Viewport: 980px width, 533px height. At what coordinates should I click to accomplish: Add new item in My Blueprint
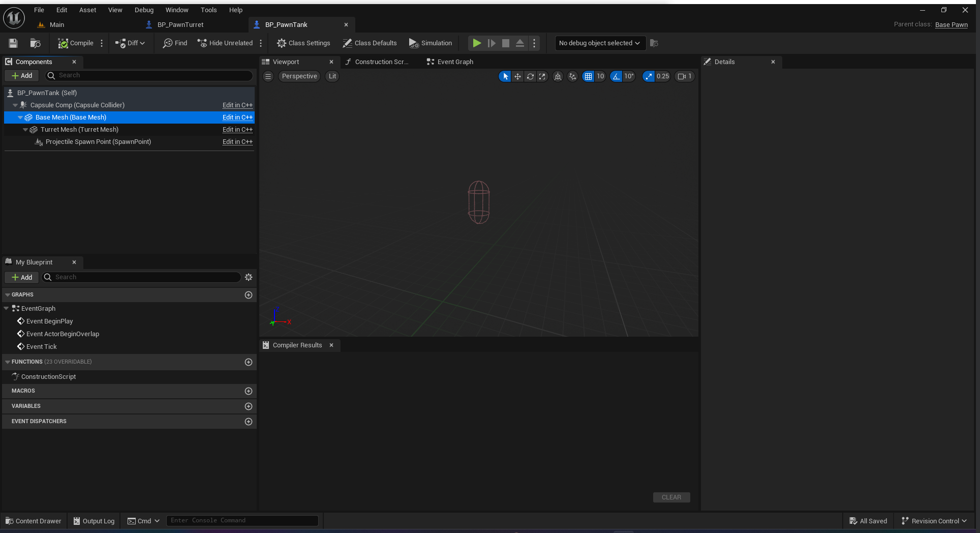pos(22,277)
